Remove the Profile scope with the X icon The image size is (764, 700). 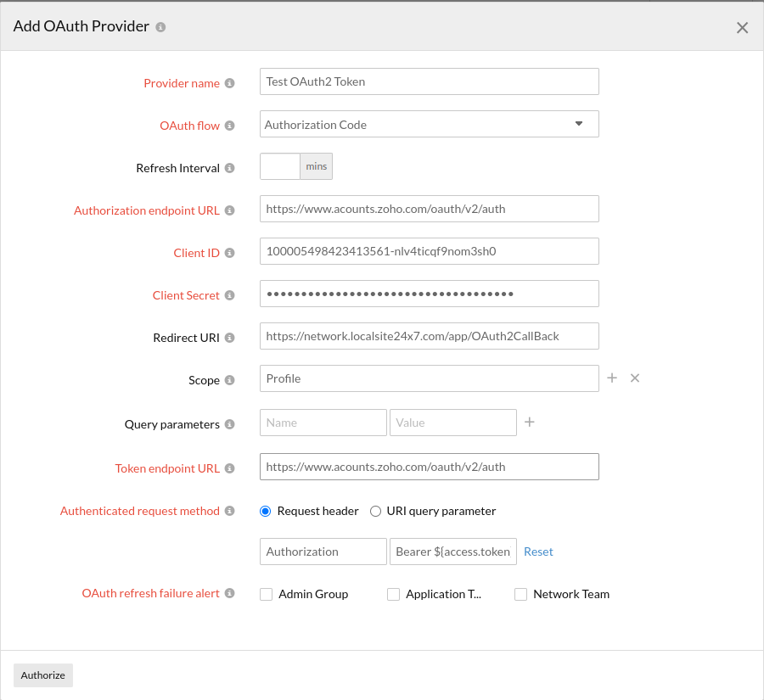coord(635,378)
